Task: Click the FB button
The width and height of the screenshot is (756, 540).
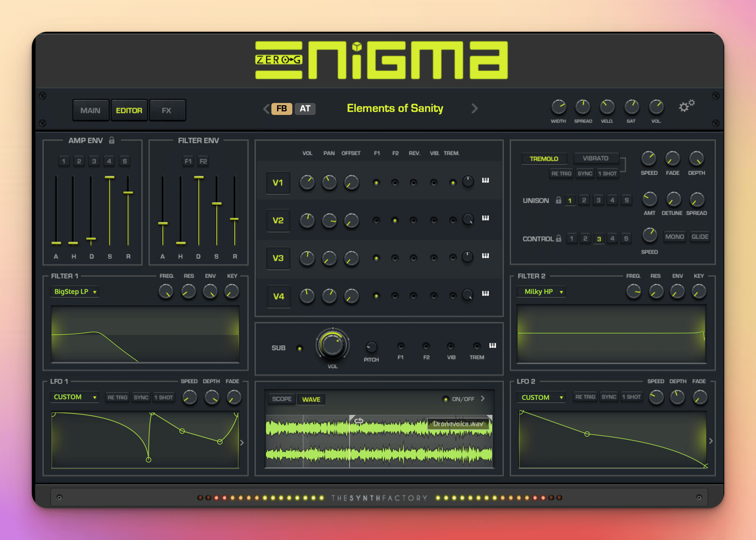Action: click(282, 108)
